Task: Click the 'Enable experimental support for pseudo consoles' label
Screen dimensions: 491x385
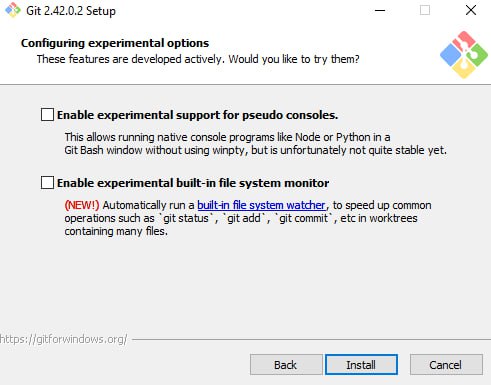Action: click(x=197, y=115)
